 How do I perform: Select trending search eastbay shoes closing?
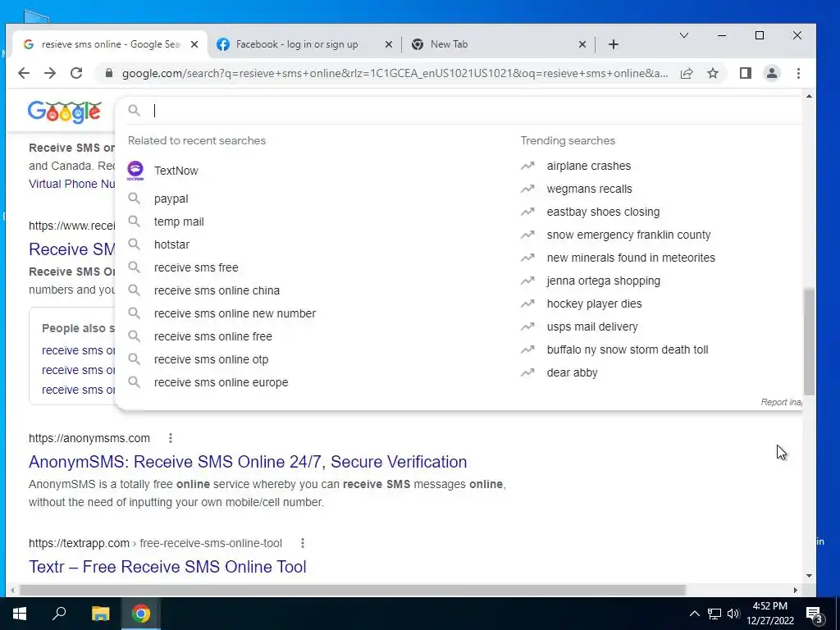pos(603,212)
